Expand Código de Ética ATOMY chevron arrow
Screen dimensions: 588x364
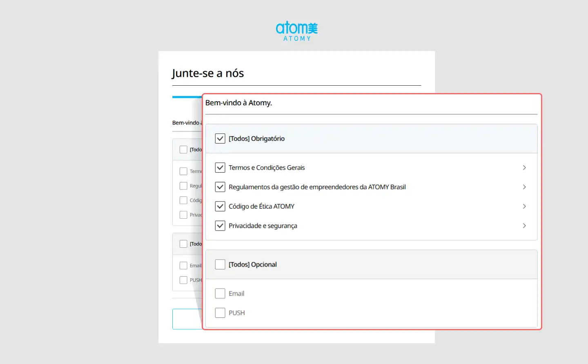[524, 206]
